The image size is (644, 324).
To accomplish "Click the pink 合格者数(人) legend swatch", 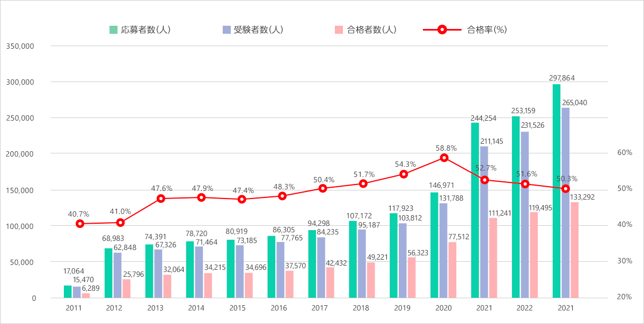I will click(338, 30).
